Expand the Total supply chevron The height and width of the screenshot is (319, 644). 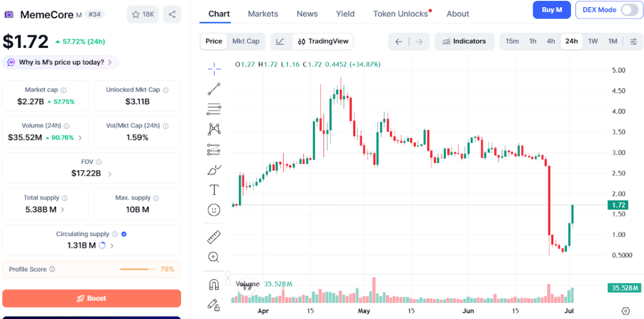point(62,210)
